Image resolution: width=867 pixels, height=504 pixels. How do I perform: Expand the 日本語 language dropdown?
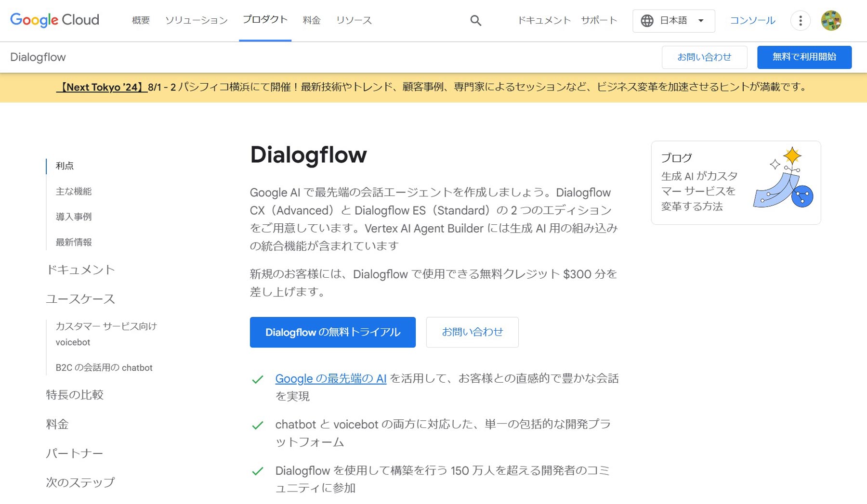tap(673, 21)
